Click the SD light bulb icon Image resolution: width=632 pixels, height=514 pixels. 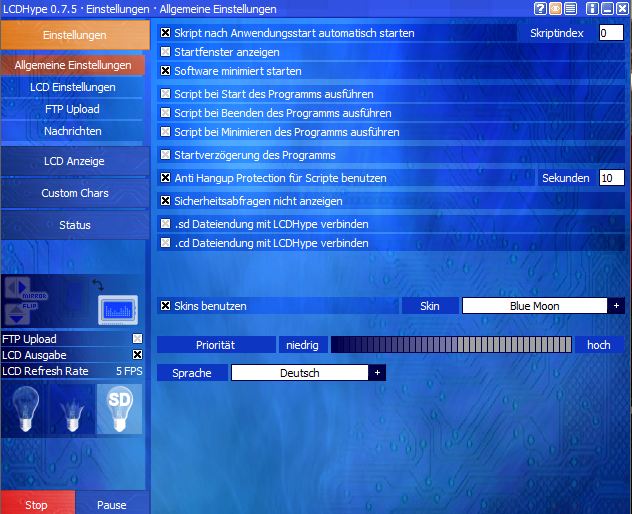tap(119, 409)
